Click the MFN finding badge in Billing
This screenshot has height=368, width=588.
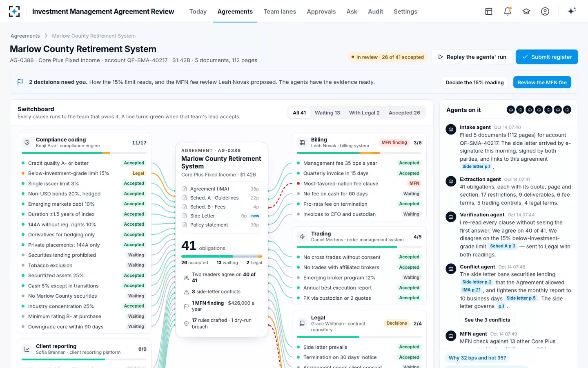[394, 143]
